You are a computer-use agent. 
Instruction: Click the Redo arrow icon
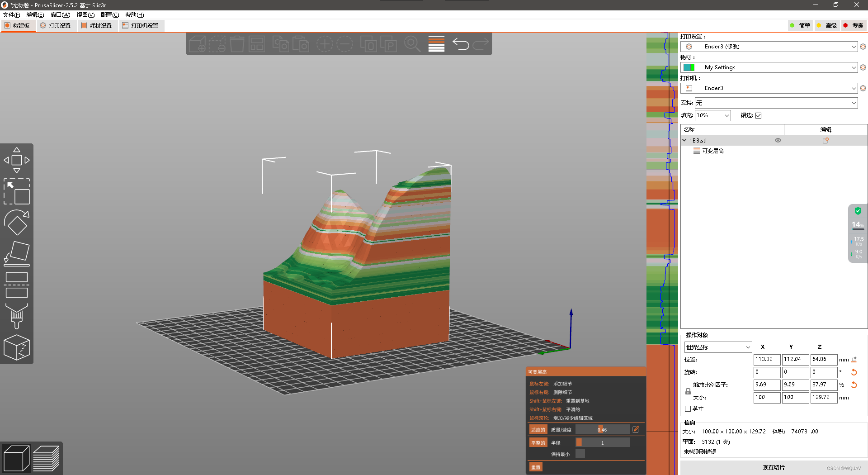point(481,44)
